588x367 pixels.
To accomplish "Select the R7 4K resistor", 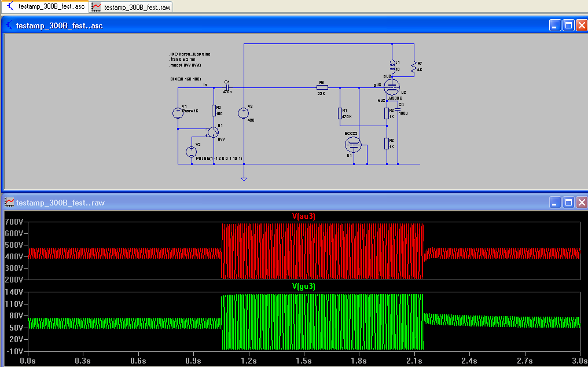I will [413, 67].
